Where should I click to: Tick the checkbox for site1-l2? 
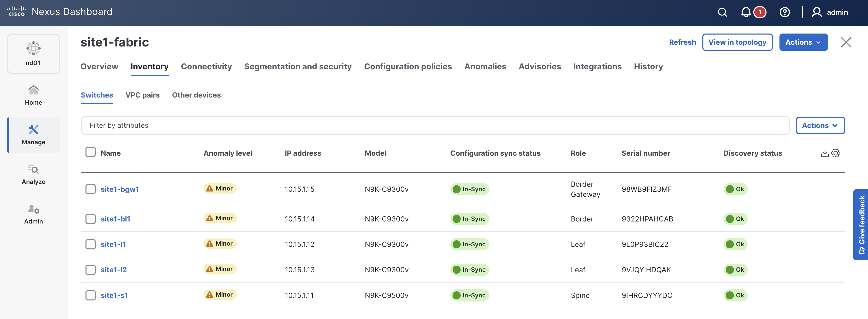(x=90, y=269)
